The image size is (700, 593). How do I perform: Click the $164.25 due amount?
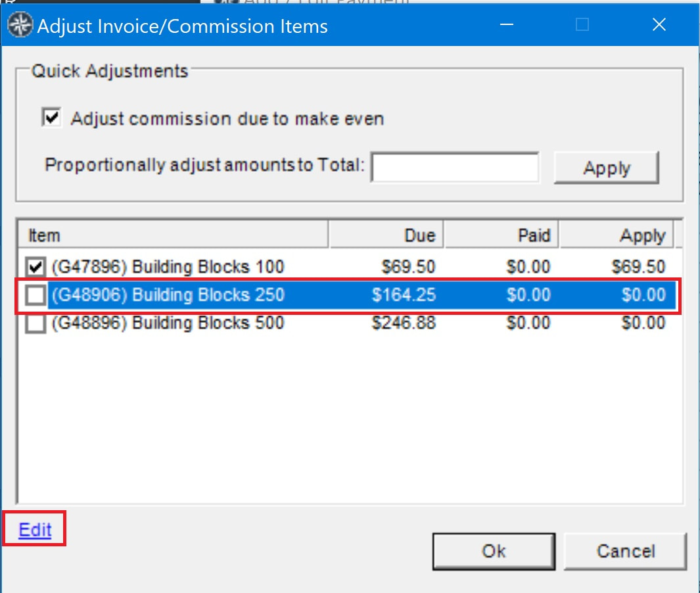404,295
